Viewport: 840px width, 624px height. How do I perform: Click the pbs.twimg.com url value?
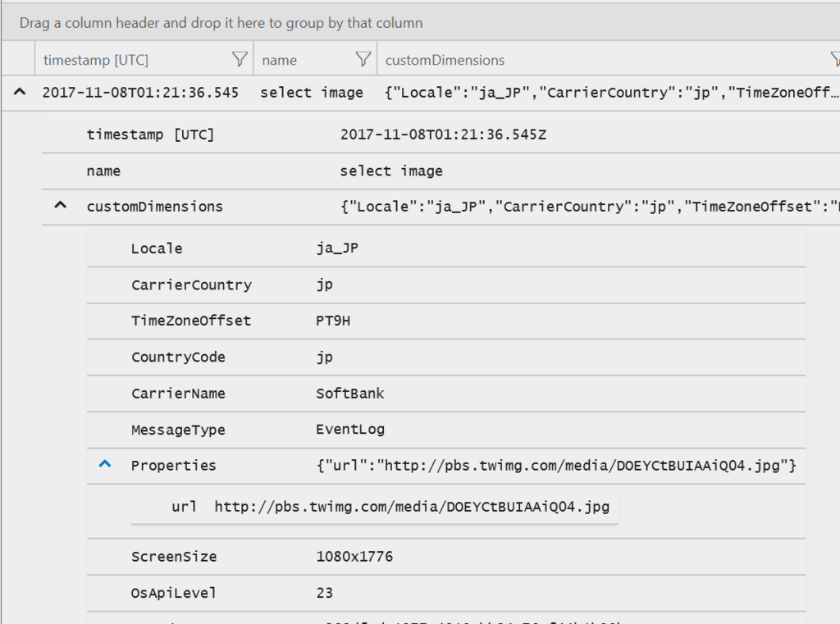click(x=412, y=507)
